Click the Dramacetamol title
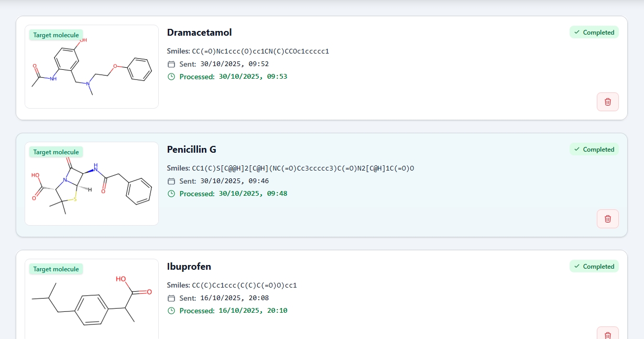This screenshot has width=644, height=339. (199, 33)
